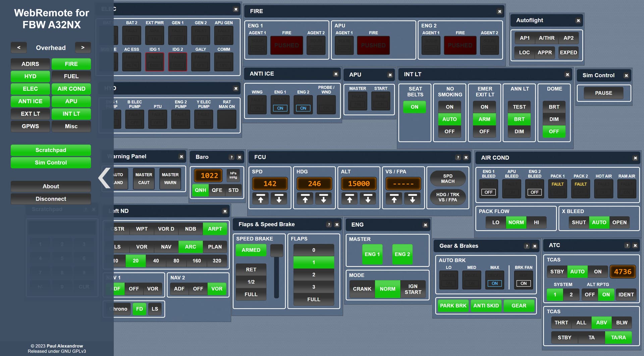
Task: Click the Baro panel help icon
Action: (x=231, y=157)
